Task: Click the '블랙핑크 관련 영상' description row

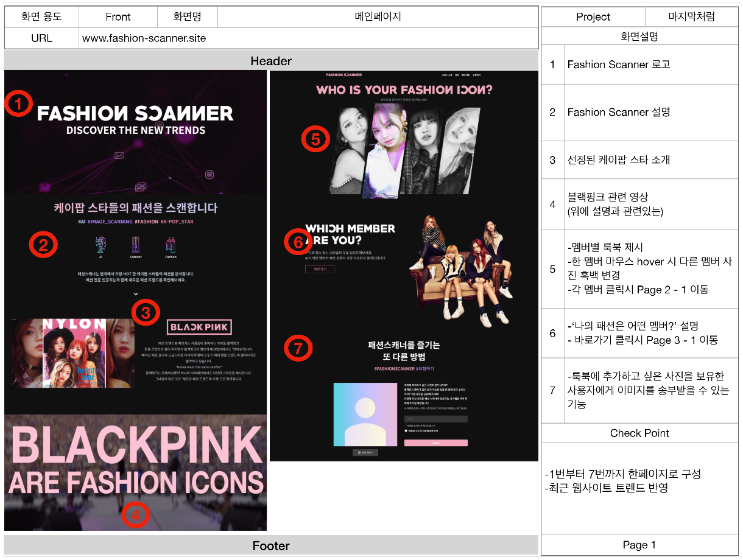Action: click(x=651, y=205)
